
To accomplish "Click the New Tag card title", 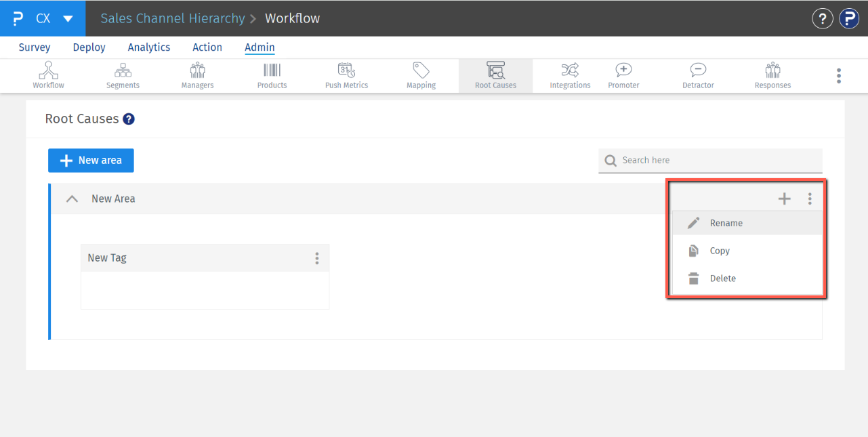I will (x=107, y=258).
